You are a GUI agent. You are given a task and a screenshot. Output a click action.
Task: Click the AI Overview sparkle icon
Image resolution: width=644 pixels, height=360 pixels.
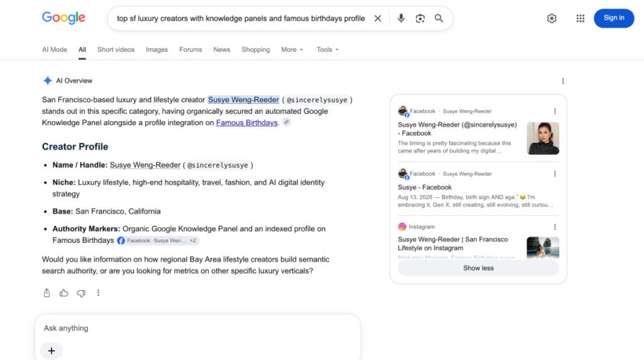pos(48,81)
